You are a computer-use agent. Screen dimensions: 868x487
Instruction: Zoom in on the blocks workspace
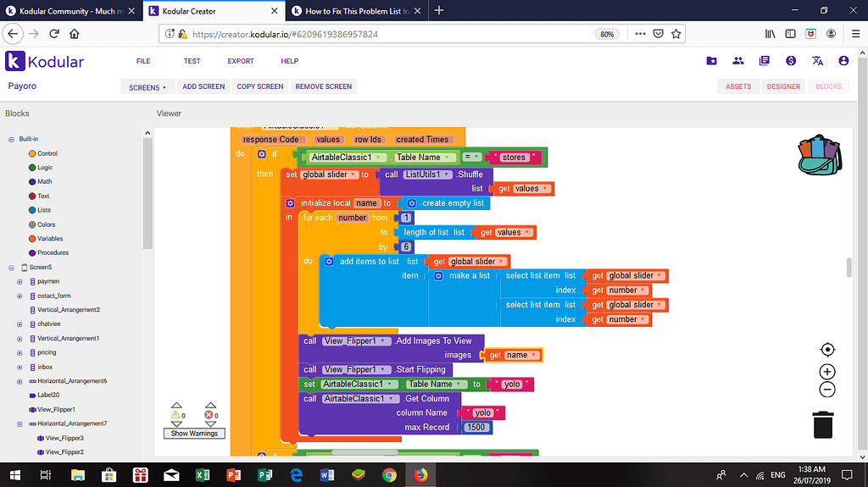tap(827, 372)
